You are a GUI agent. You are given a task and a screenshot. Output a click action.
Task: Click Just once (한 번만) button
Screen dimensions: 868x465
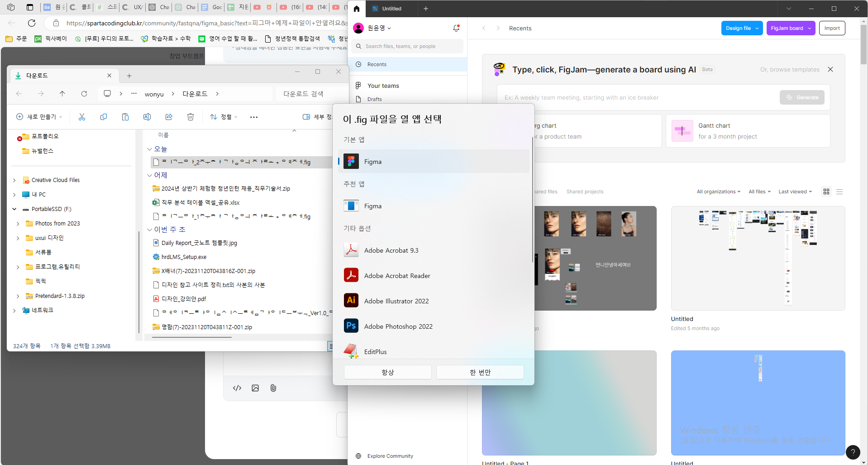pyautogui.click(x=480, y=372)
